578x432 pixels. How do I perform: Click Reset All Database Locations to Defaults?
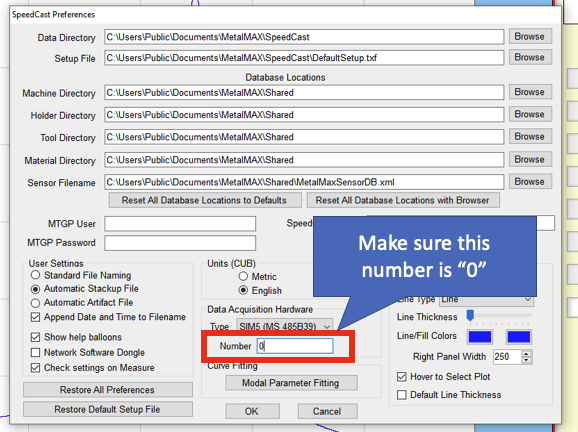[205, 200]
